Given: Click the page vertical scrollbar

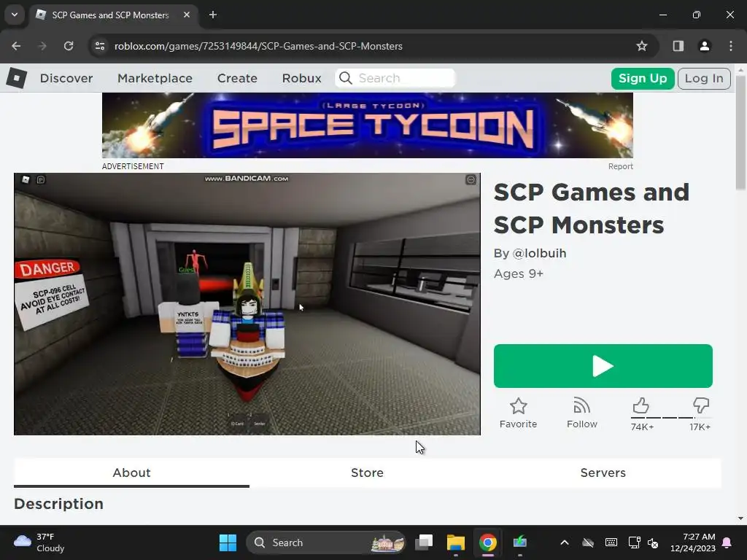Looking at the screenshot, I should [x=740, y=133].
